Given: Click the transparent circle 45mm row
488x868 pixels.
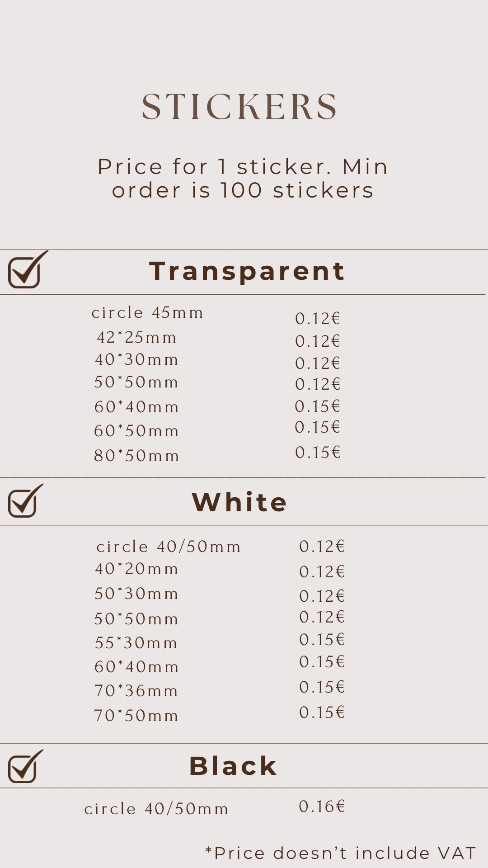Looking at the screenshot, I should click(x=147, y=312).
